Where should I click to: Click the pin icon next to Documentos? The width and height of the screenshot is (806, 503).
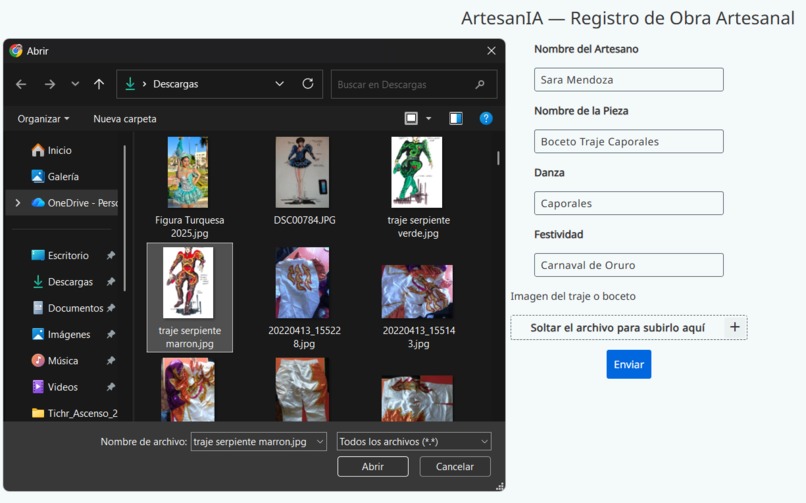[111, 308]
